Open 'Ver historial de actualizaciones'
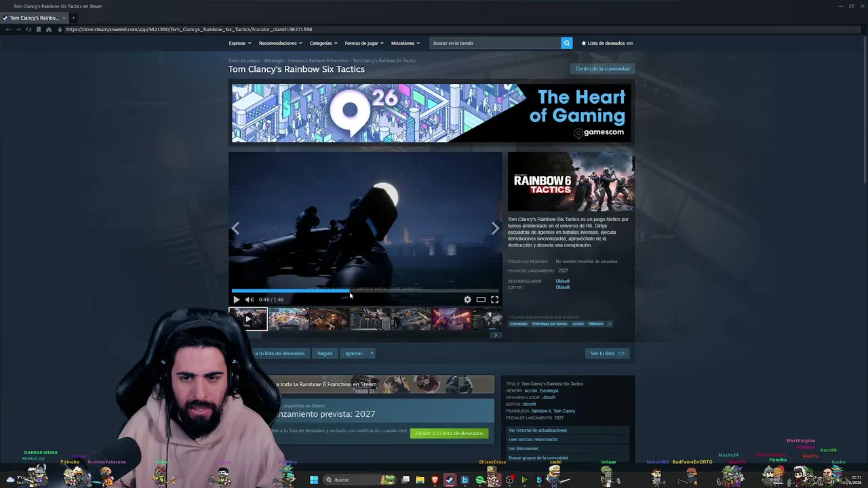868x488 pixels. pyautogui.click(x=569, y=430)
